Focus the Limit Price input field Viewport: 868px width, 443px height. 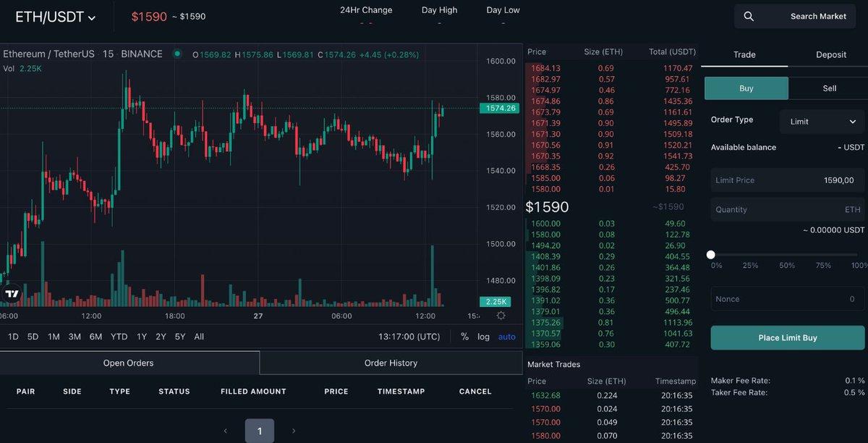click(x=788, y=180)
